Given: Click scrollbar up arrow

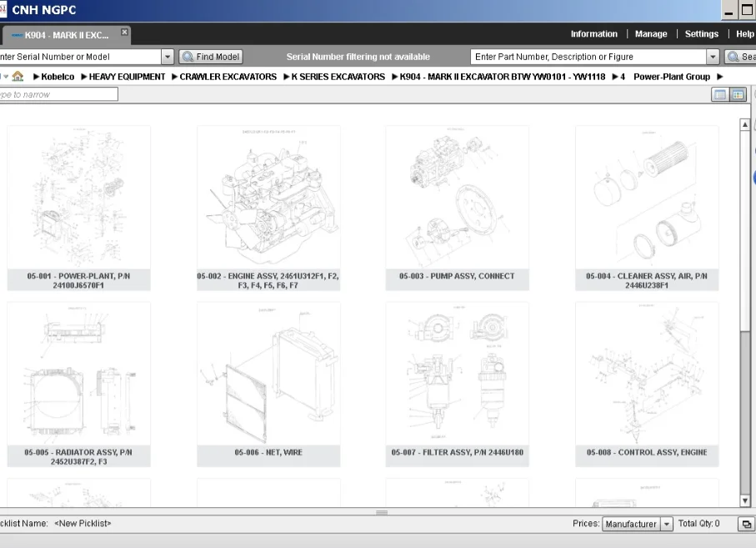Looking at the screenshot, I should 745,125.
